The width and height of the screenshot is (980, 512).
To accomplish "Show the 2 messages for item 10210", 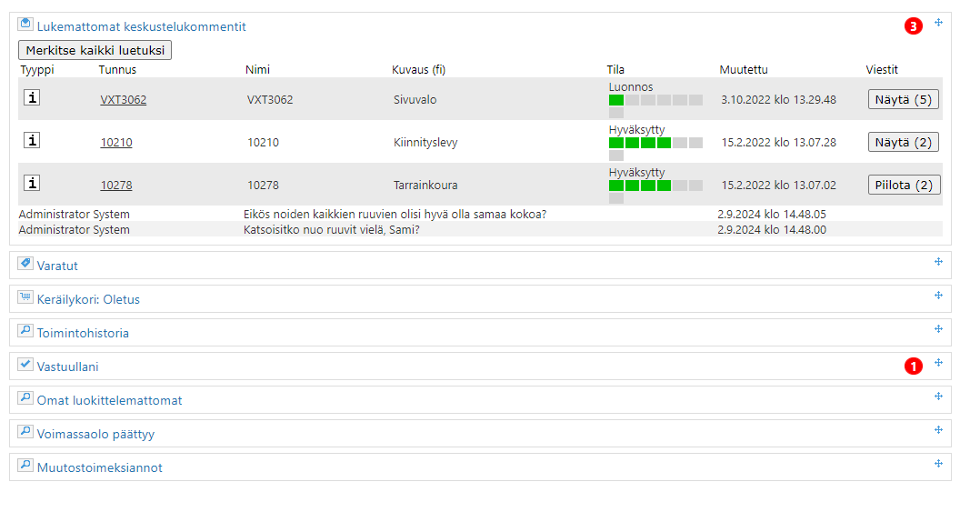I will click(903, 142).
